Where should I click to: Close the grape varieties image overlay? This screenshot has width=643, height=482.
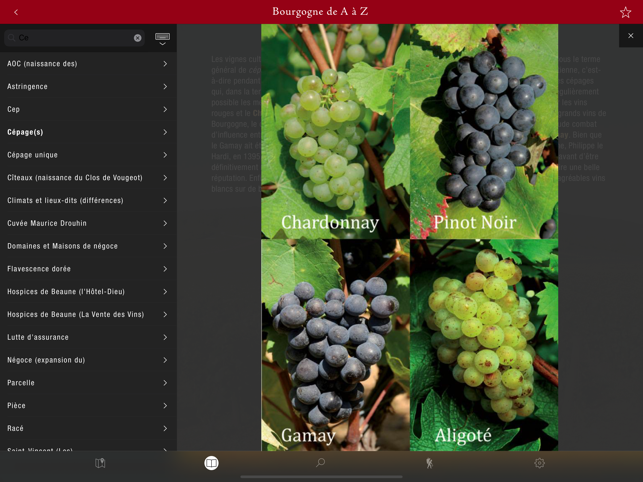(x=631, y=36)
